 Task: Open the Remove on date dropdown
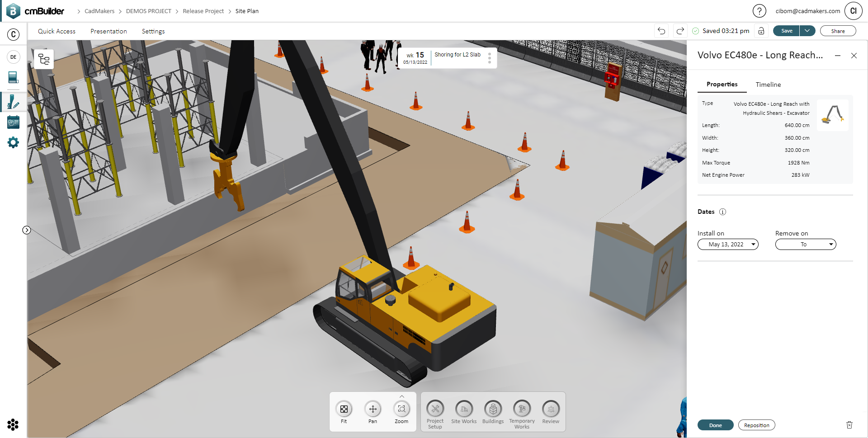tap(806, 245)
